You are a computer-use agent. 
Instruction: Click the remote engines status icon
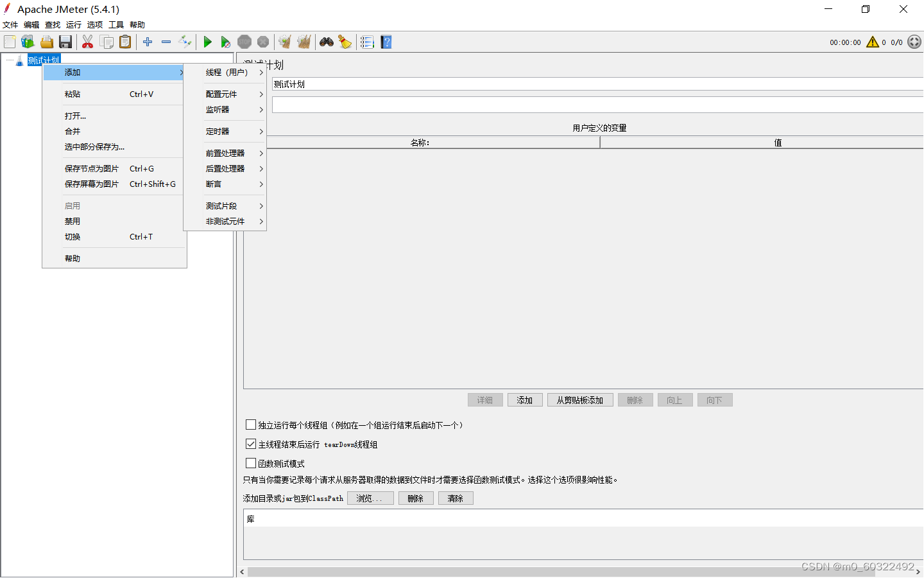pyautogui.click(x=914, y=42)
